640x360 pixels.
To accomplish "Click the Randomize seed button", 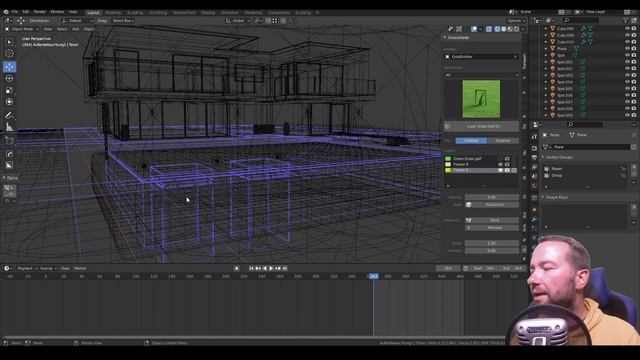I will click(x=492, y=204).
